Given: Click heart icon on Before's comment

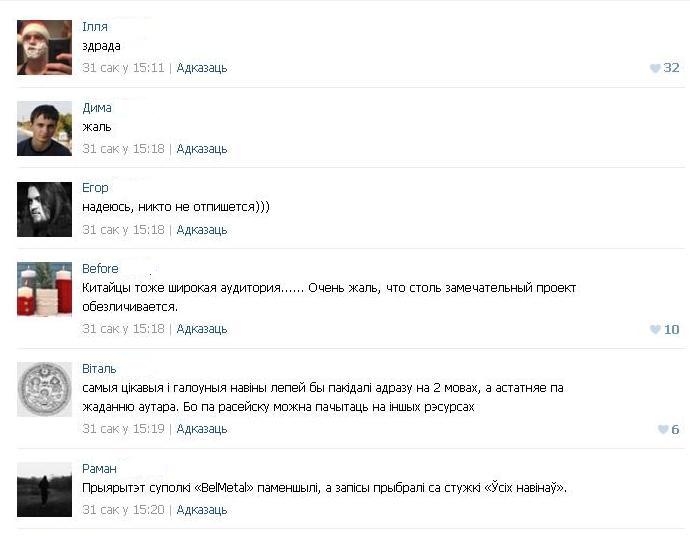Looking at the screenshot, I should click(x=655, y=329).
